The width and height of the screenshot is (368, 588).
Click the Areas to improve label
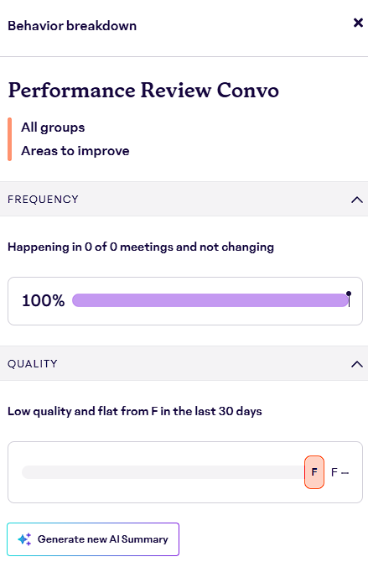[75, 151]
